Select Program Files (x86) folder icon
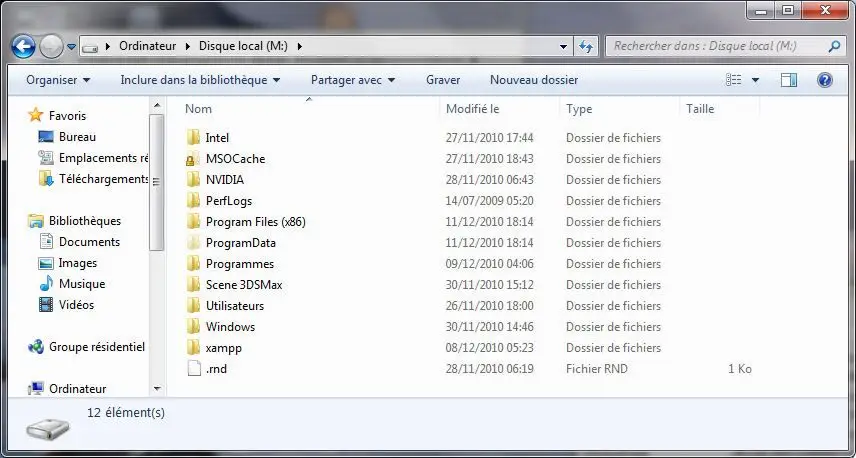 point(193,222)
